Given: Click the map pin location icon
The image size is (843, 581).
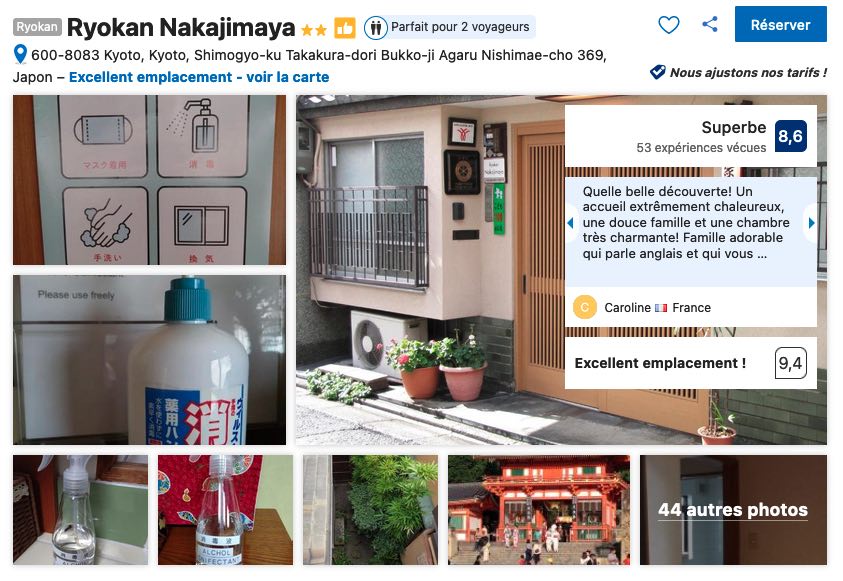Looking at the screenshot, I should (x=20, y=54).
